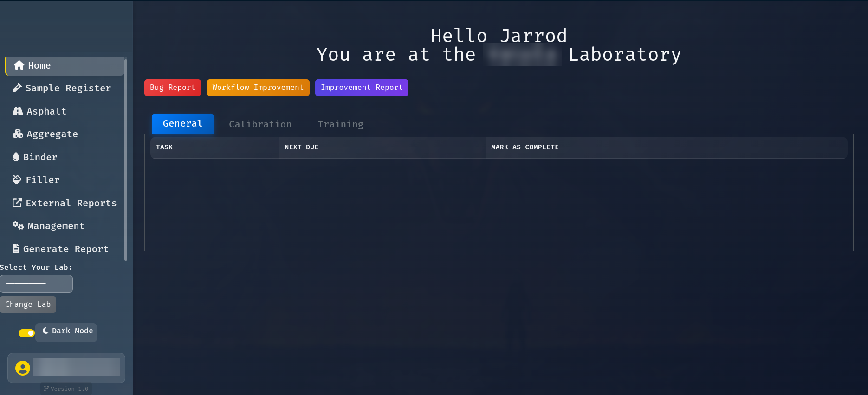Click the Dark Mode label button

click(x=66, y=332)
